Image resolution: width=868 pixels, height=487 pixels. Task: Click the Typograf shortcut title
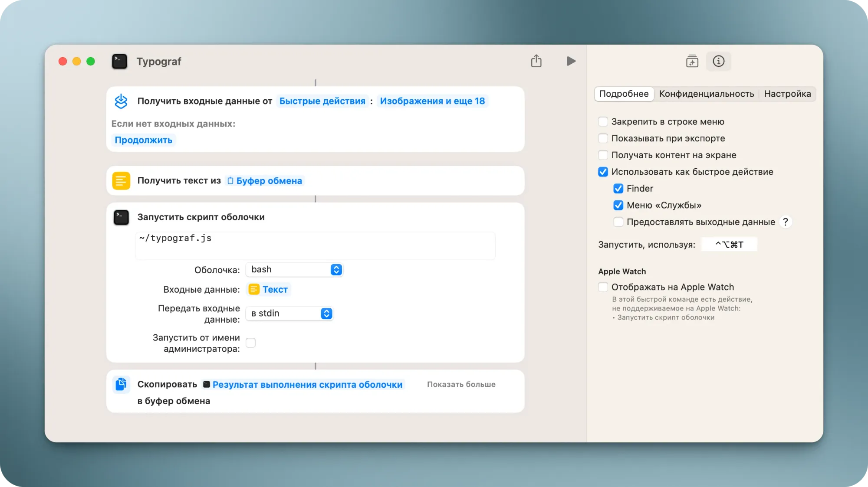click(159, 62)
